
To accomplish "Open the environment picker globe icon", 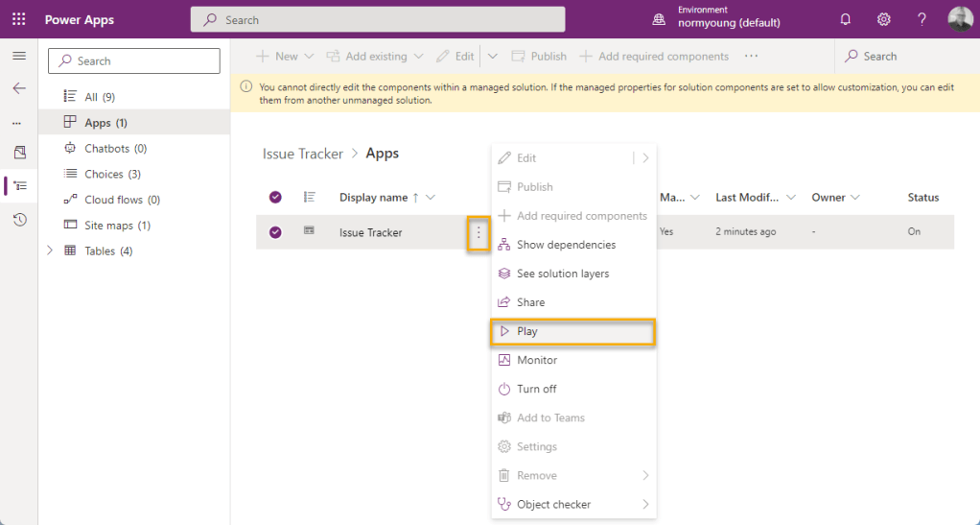I will click(x=659, y=19).
